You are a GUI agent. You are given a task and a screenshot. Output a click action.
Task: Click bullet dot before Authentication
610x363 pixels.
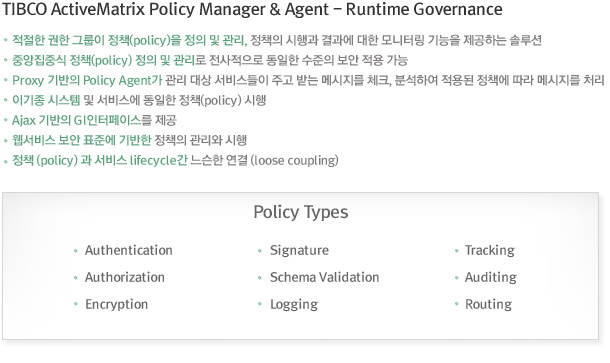point(75,251)
